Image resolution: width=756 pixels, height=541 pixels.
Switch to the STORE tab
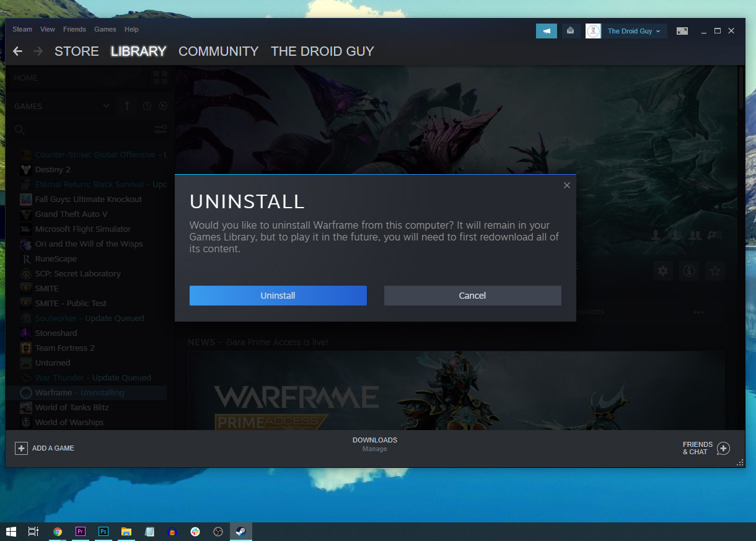click(76, 51)
